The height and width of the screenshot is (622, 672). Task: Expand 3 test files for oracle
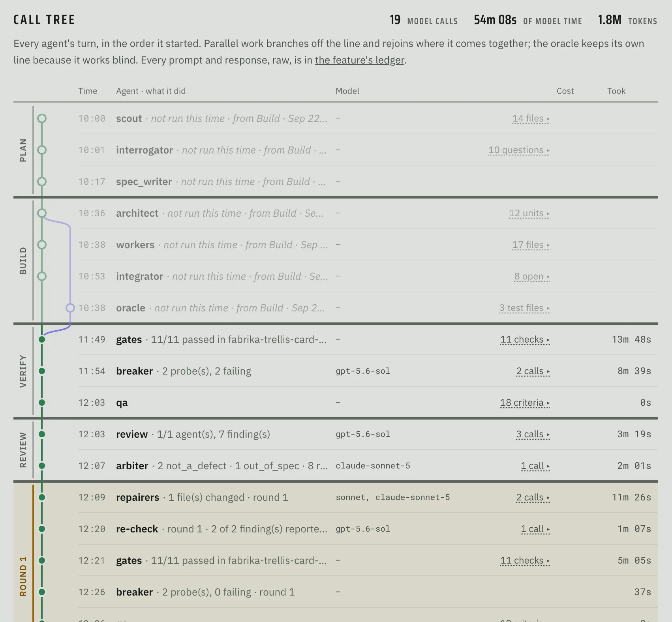click(524, 308)
